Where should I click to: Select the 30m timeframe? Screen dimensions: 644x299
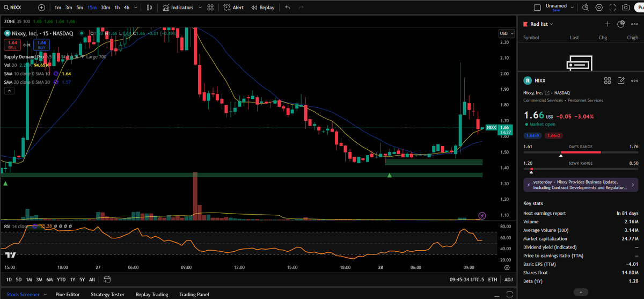[105, 8]
